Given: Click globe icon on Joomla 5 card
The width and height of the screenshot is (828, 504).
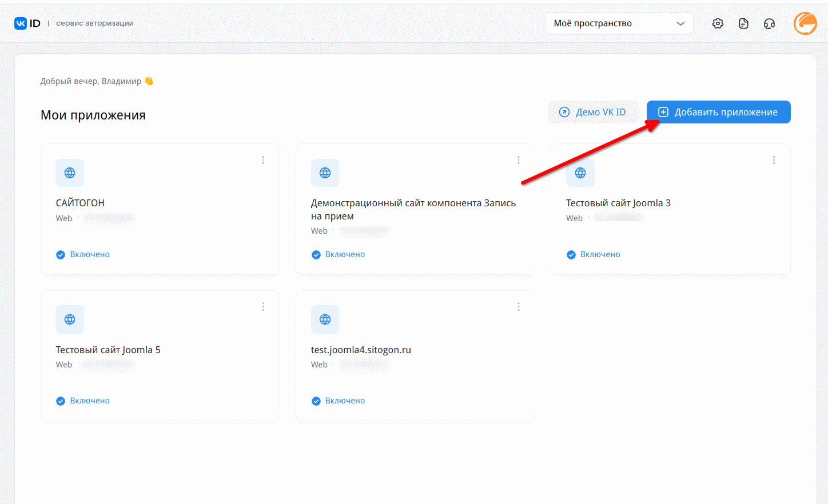Looking at the screenshot, I should click(70, 319).
